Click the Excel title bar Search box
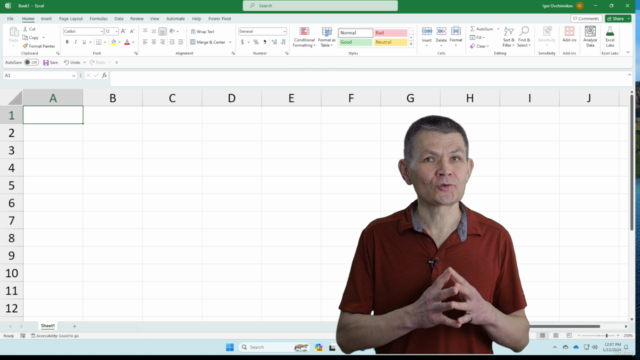 point(320,6)
